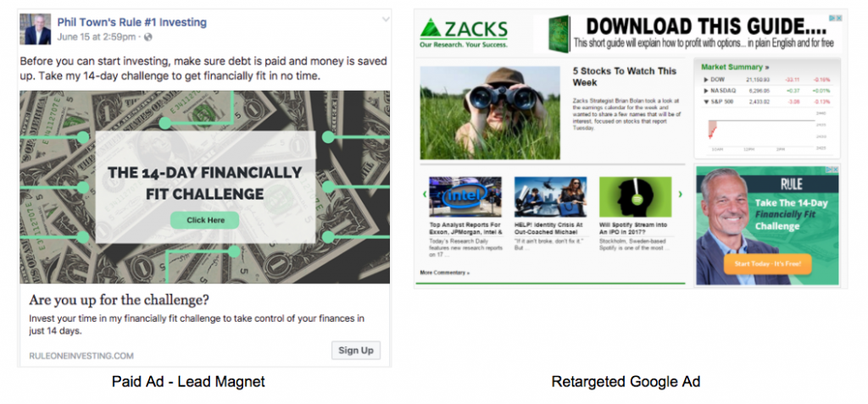868x404 pixels.
Task: Open the Facebook post options chevron
Action: pyautogui.click(x=386, y=19)
